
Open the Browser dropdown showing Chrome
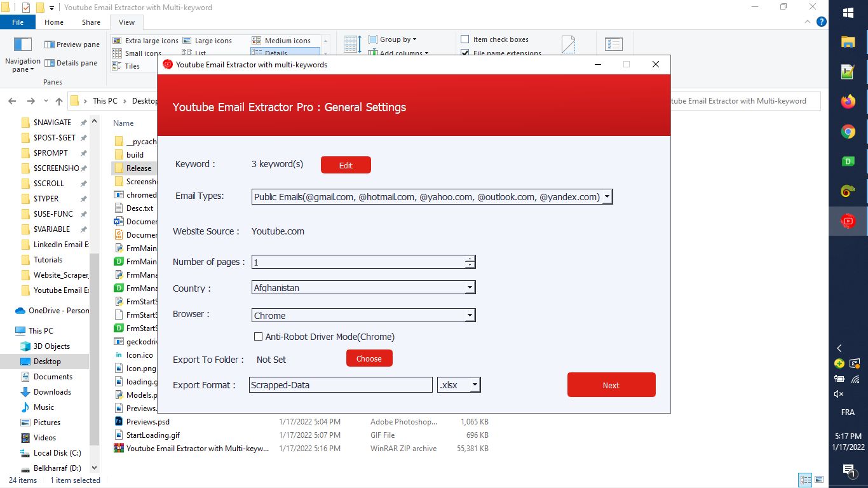[470, 315]
